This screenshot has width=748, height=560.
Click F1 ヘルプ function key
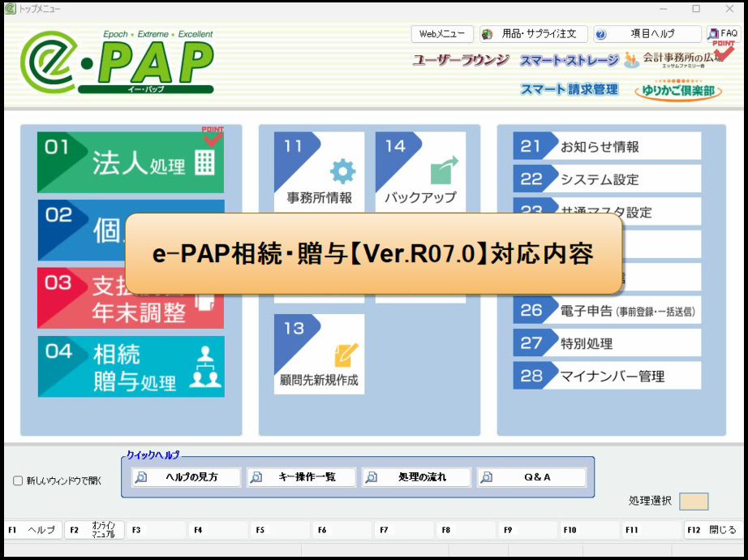click(x=33, y=530)
